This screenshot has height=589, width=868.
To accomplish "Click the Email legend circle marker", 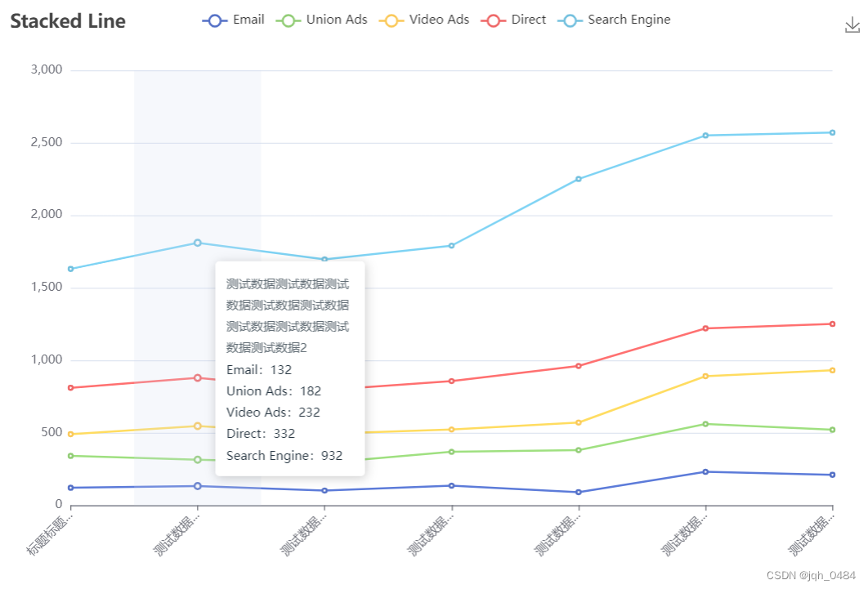I will pyautogui.click(x=213, y=20).
